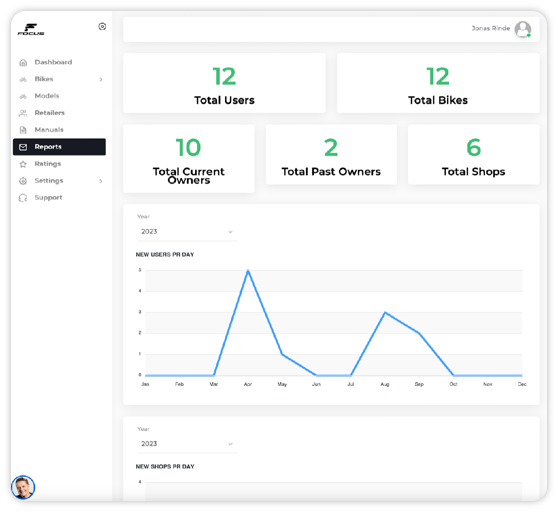Go to Dashboard menu item

(x=59, y=62)
